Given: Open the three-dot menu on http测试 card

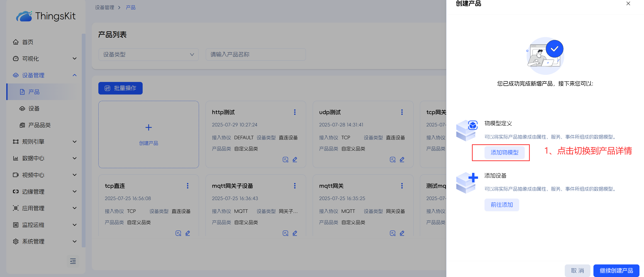Looking at the screenshot, I should (295, 112).
